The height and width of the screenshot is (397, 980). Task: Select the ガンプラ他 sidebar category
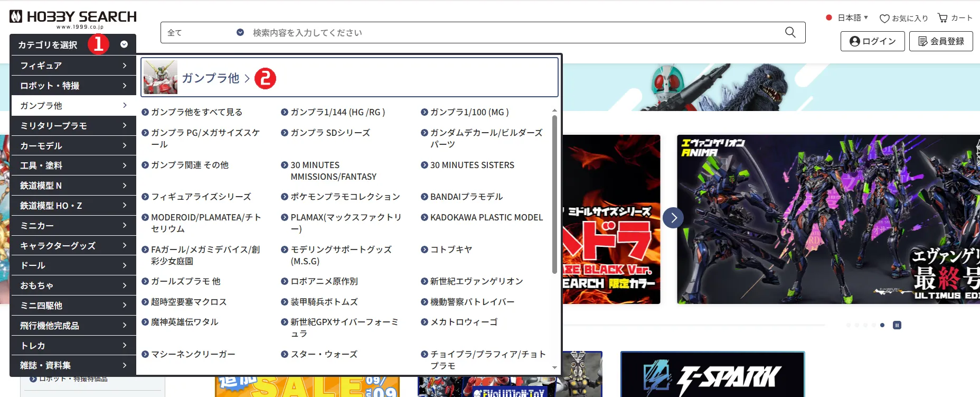click(x=73, y=106)
